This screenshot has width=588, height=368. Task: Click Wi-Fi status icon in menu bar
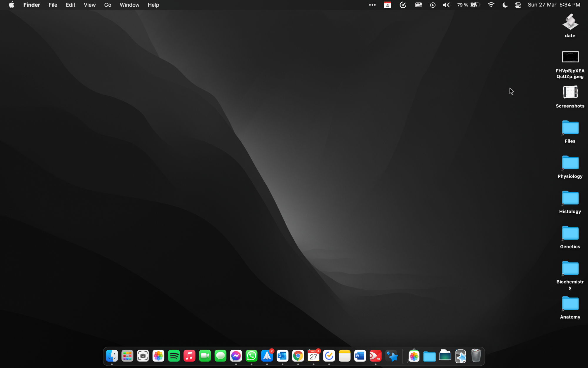(491, 5)
